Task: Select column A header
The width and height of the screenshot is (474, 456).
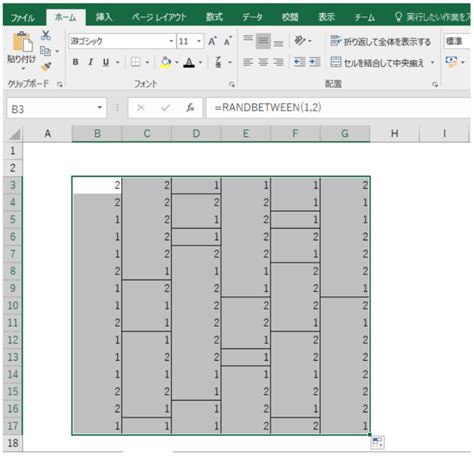Action: pyautogui.click(x=48, y=134)
